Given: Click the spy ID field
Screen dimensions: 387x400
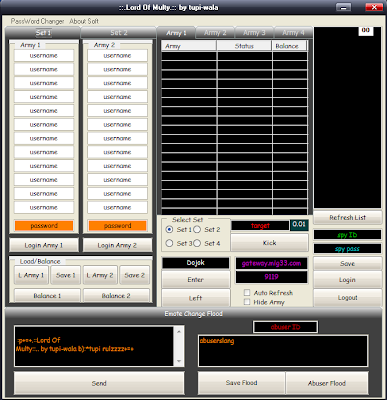Looking at the screenshot, I should (x=347, y=235).
